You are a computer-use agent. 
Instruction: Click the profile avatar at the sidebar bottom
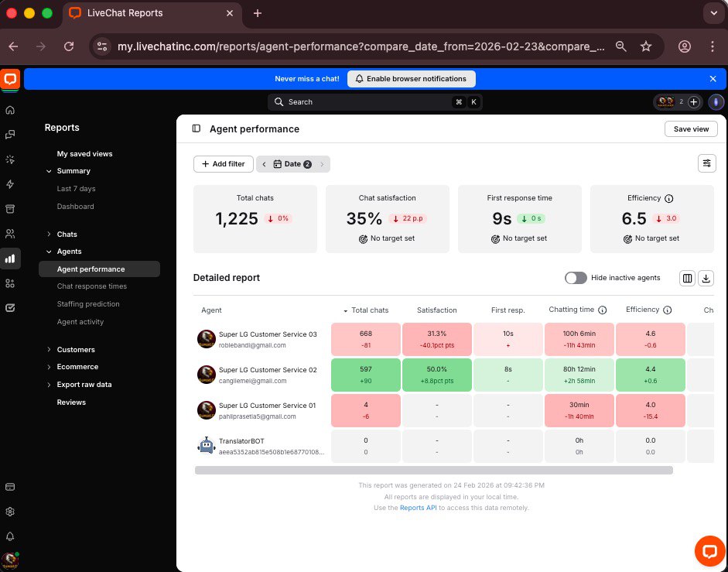(x=10, y=560)
